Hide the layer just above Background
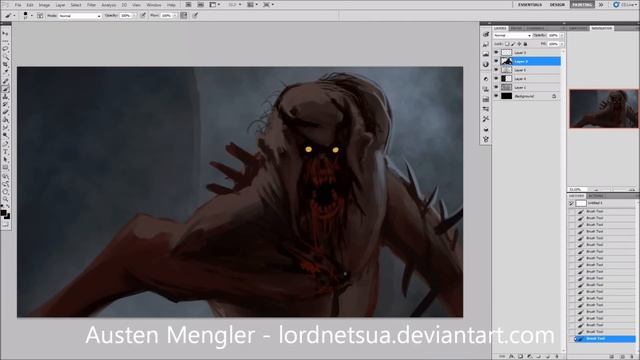 pos(496,87)
